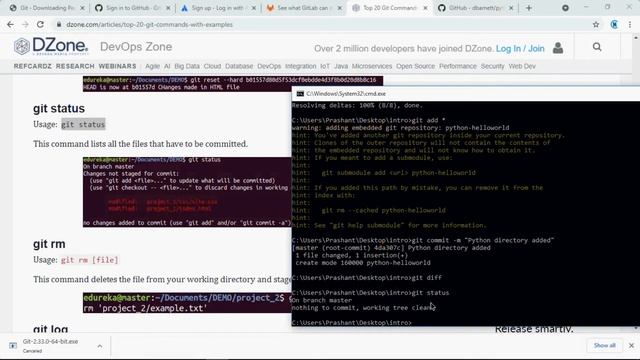Image resolution: width=640 pixels, height=360 pixels.
Task: Click the 'git status' section heading
Action: click(x=59, y=109)
